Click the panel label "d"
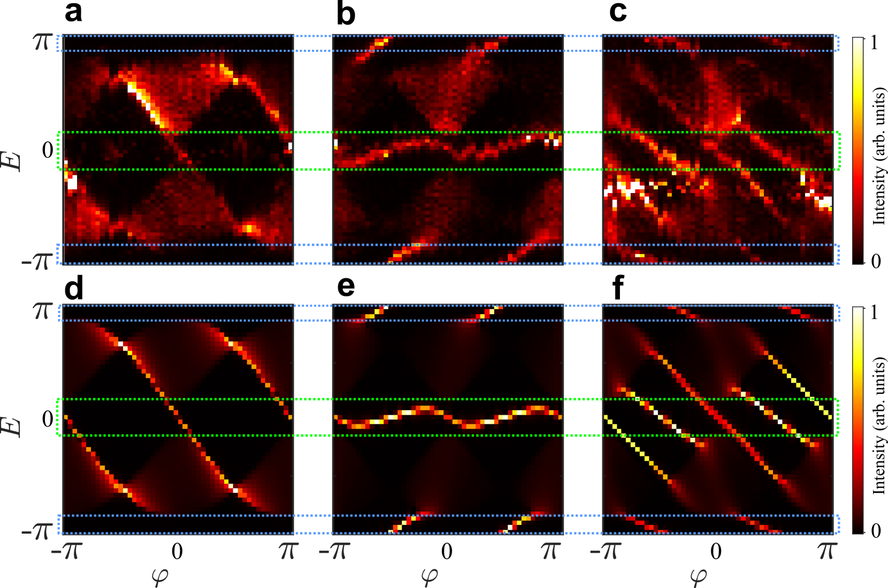 (74, 287)
